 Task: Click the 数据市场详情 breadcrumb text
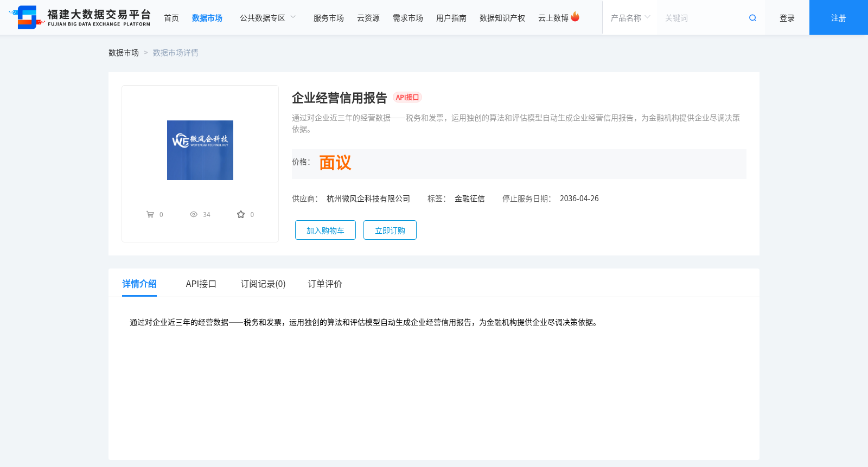[176, 53]
